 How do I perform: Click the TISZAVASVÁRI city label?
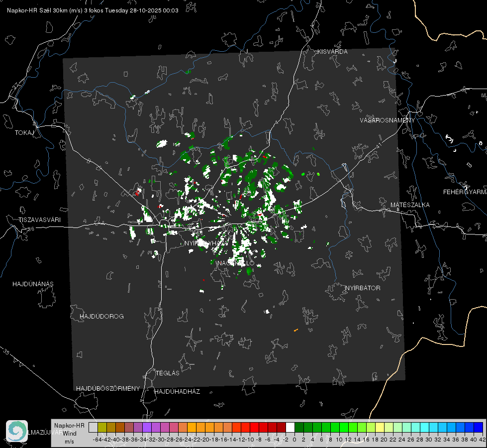[x=39, y=220]
